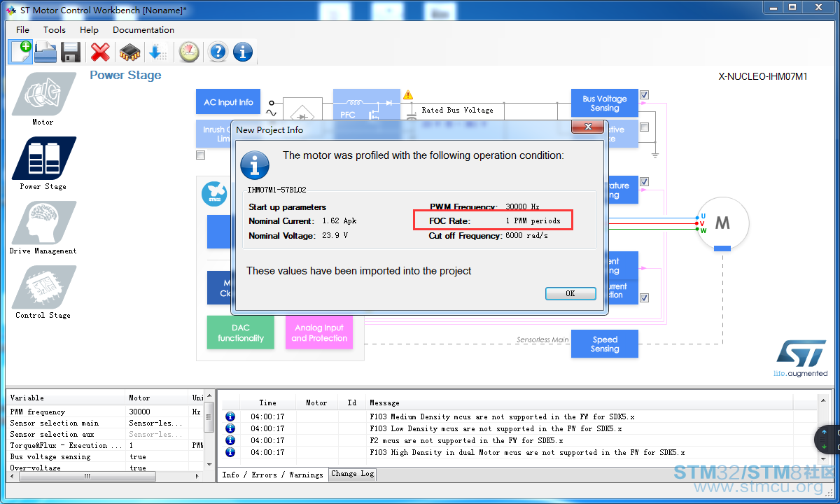
Task: Click info icon of F103 Low Density message
Action: [230, 428]
